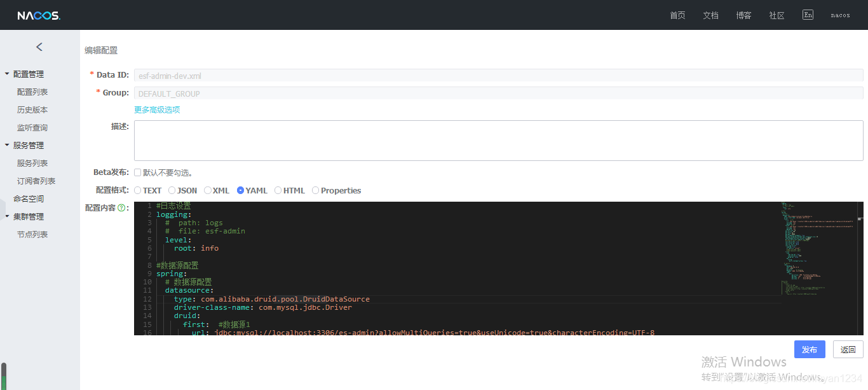Select the XML format radio button
Image resolution: width=868 pixels, height=390 pixels.
[x=207, y=190]
